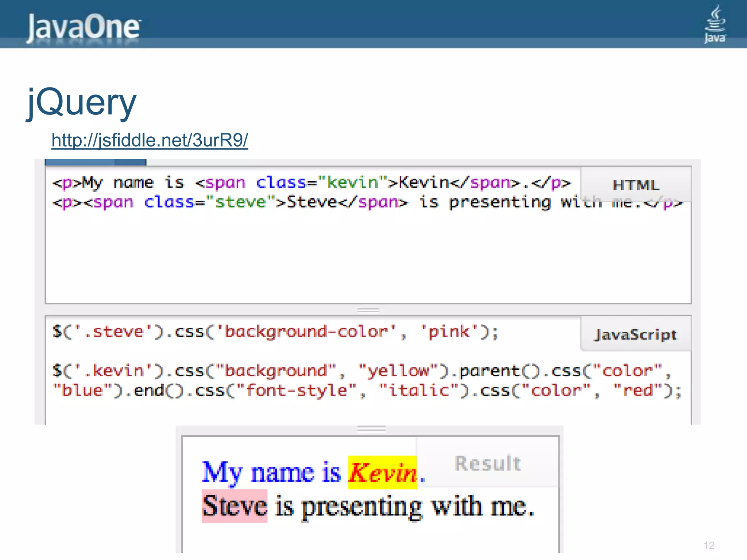Click the HTML panel label

coord(636,185)
